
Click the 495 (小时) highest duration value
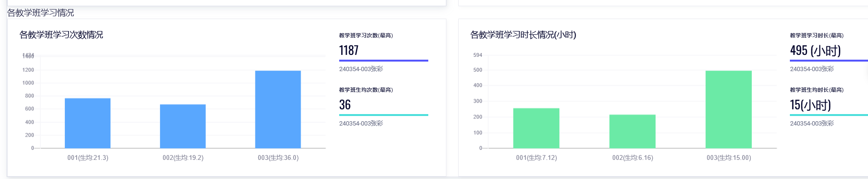coord(816,51)
